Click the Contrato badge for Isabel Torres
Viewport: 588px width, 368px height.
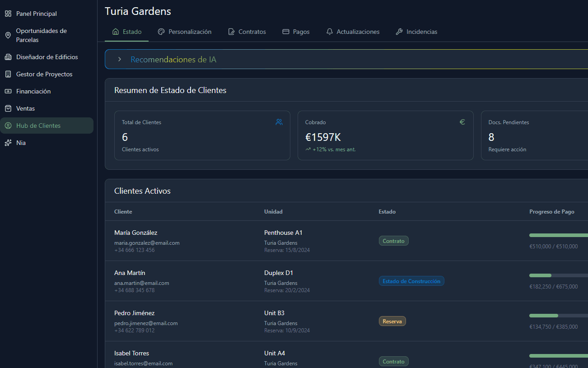point(393,361)
